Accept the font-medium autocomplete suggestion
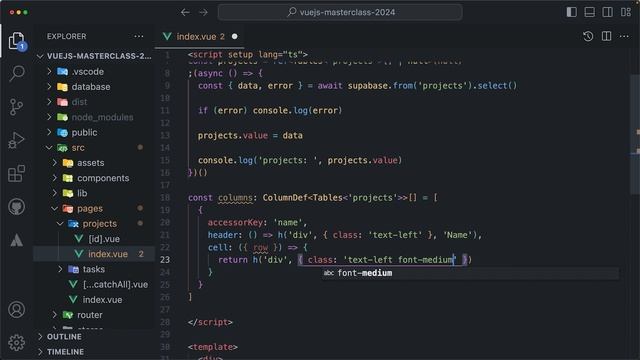 [470, 273]
